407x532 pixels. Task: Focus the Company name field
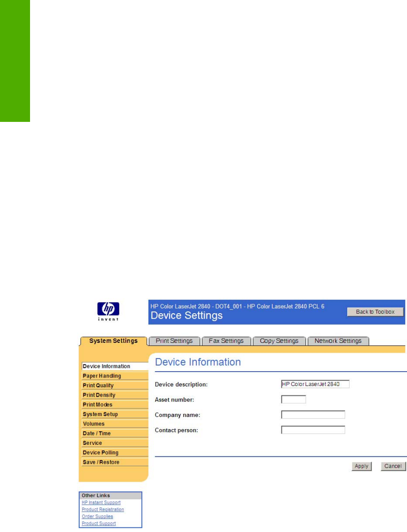point(313,415)
